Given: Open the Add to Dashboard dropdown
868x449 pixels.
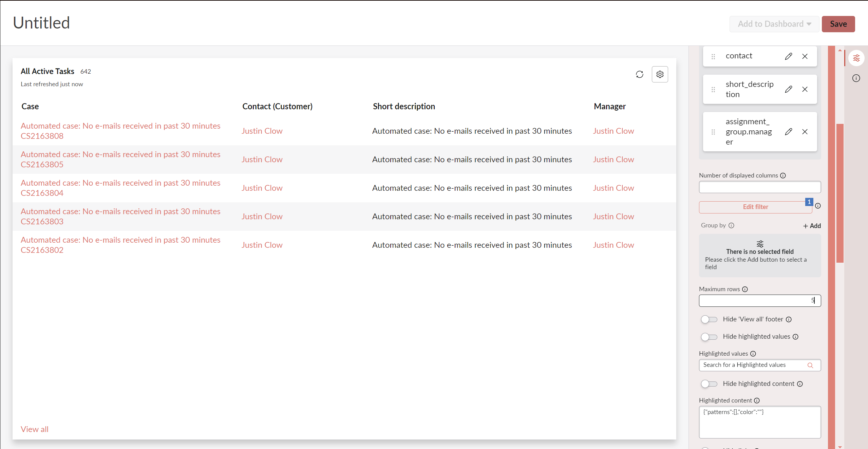Looking at the screenshot, I should pyautogui.click(x=774, y=24).
